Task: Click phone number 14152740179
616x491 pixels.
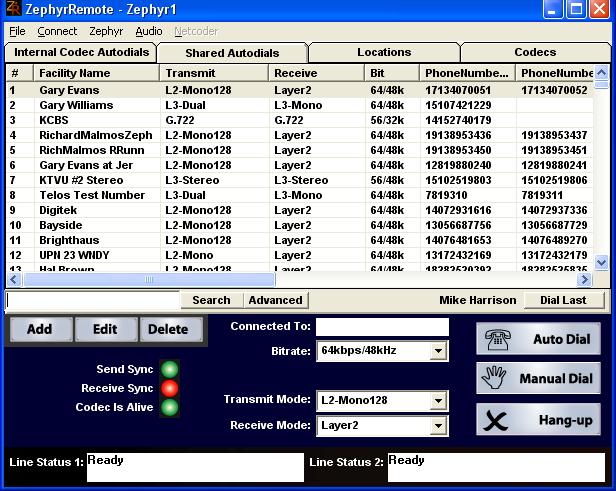Action: (x=458, y=120)
